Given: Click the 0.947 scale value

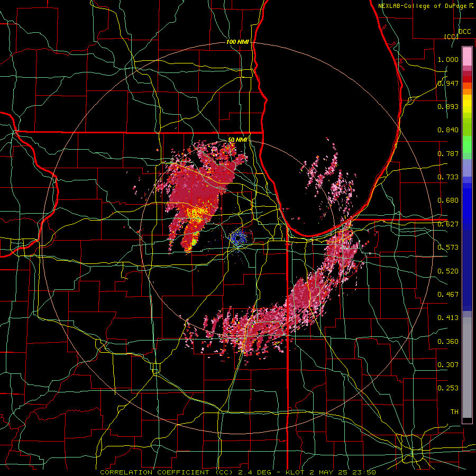Looking at the screenshot, I should coord(448,83).
